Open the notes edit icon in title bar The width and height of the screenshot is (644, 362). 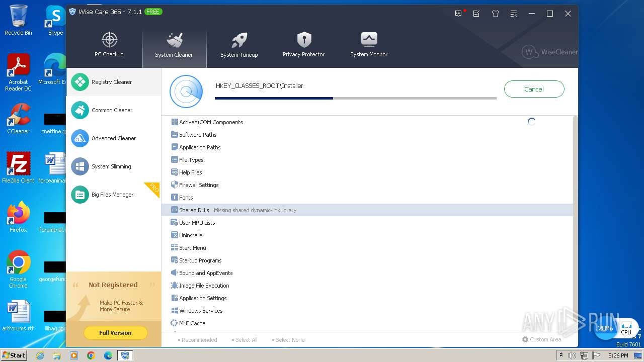[x=476, y=14]
